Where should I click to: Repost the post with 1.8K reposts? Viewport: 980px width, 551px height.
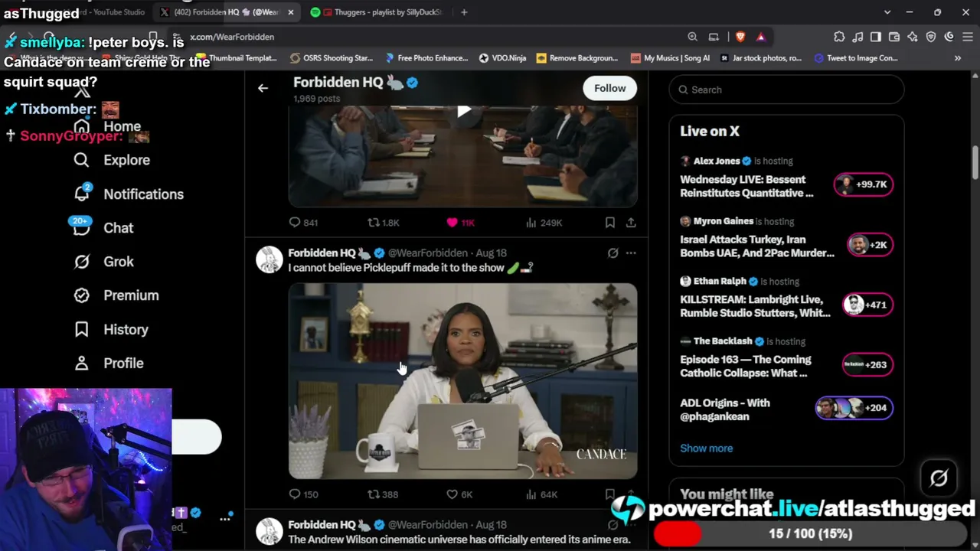(384, 223)
